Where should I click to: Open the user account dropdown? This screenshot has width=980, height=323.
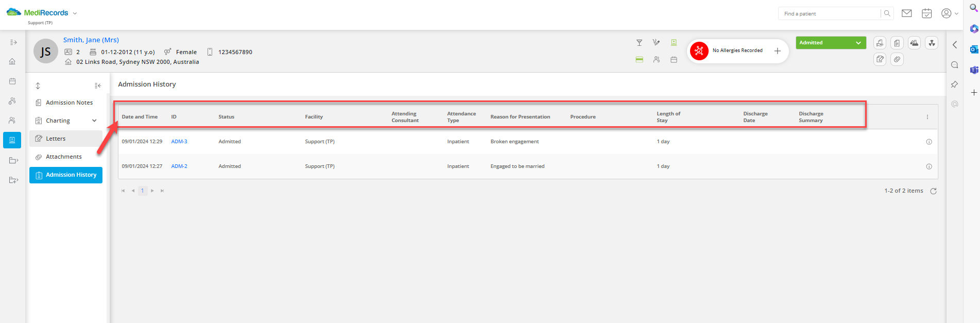tap(950, 13)
